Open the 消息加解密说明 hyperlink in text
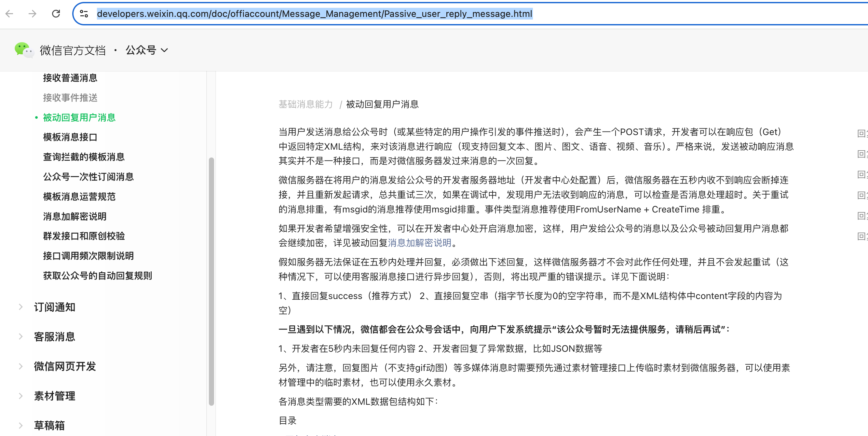 [419, 243]
